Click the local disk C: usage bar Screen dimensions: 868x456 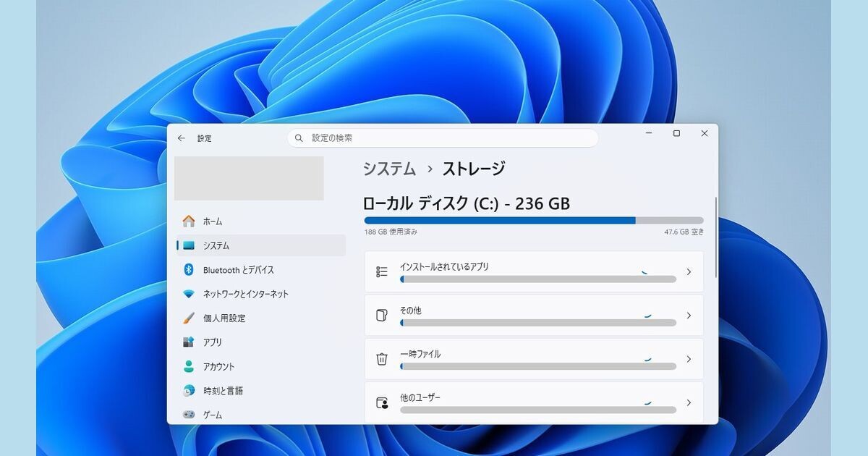[534, 220]
